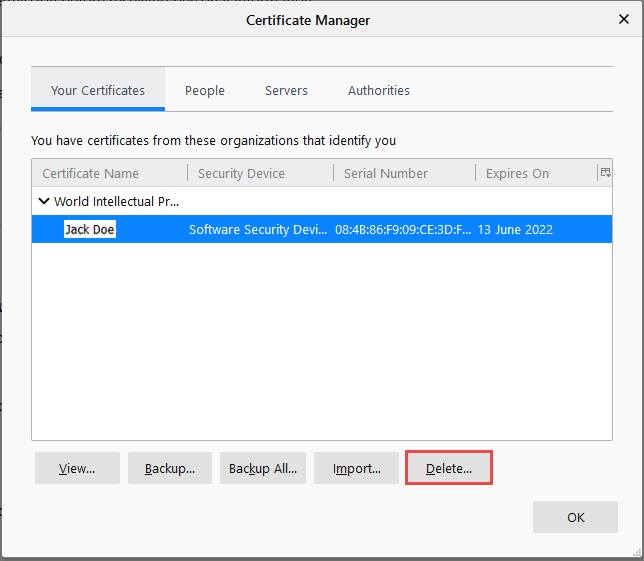Select the World Intellectual Pr... organization row
Image resolution: width=644 pixels, height=561 pixels.
click(x=117, y=201)
